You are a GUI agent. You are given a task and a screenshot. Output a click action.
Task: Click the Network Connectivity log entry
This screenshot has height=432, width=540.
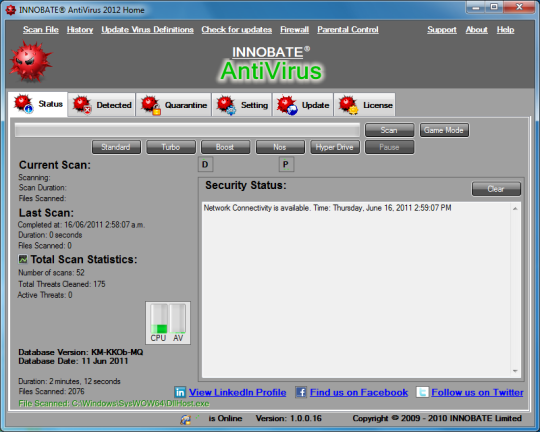[327, 208]
